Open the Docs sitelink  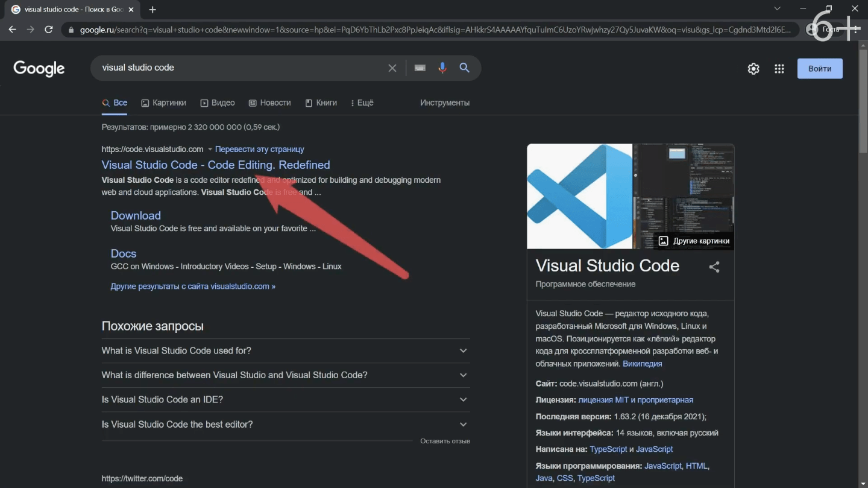[x=124, y=253]
